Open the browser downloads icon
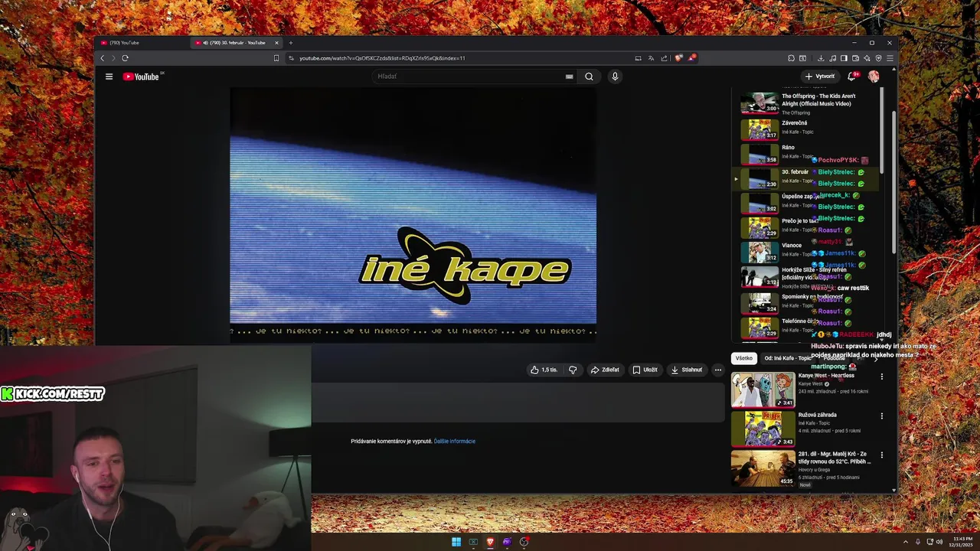The image size is (980, 551). pos(821,58)
